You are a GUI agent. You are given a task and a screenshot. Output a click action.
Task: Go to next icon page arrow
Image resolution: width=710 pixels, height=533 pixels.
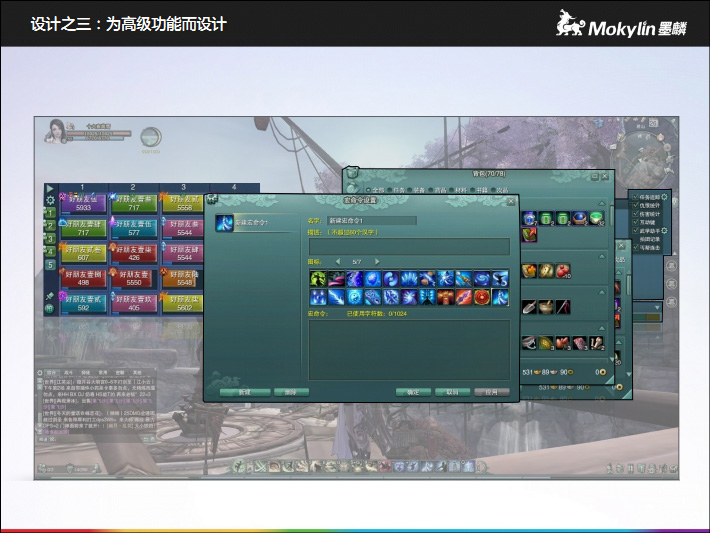(x=377, y=262)
